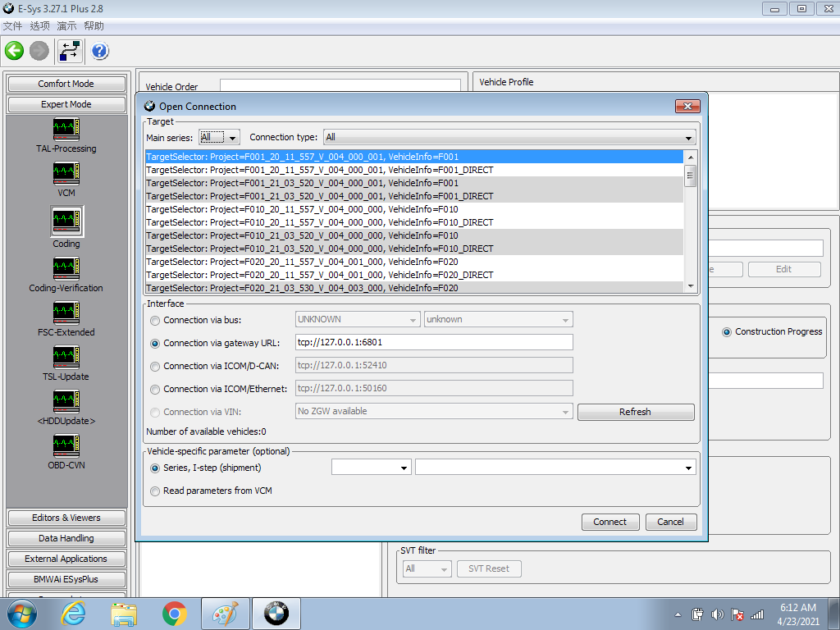Screen dimensions: 840x630
Task: Open OBD-CVN module icon
Action: pos(66,446)
